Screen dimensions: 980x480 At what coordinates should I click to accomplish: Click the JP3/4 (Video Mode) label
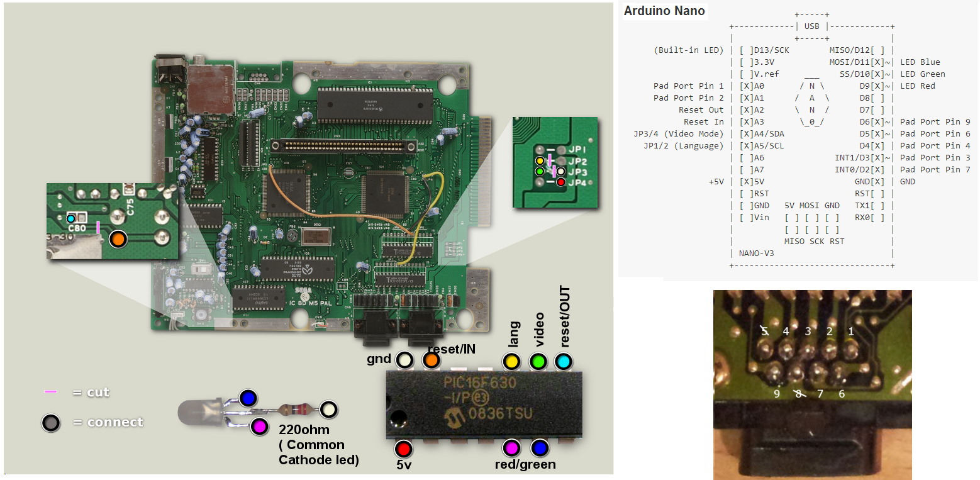679,134
